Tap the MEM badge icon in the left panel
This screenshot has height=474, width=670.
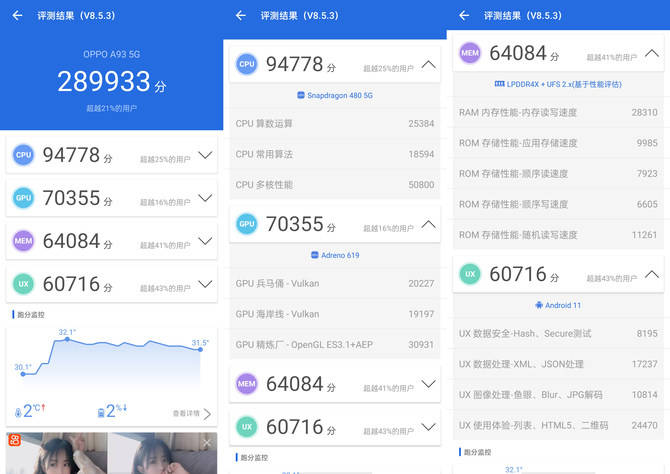tap(24, 241)
